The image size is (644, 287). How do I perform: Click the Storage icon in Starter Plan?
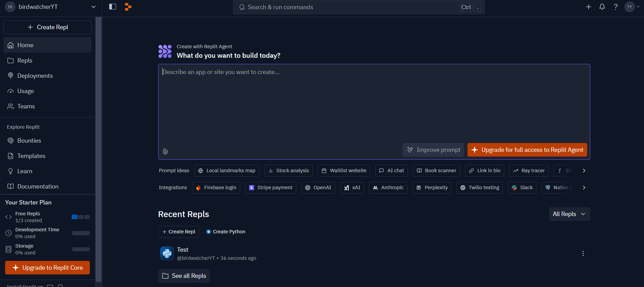coord(9,249)
